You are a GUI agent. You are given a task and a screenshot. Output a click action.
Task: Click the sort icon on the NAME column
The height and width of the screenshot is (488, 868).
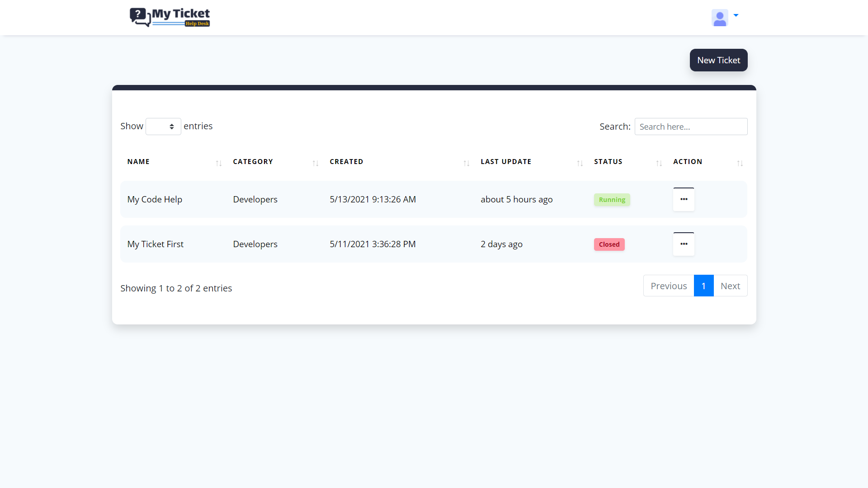[218, 163]
